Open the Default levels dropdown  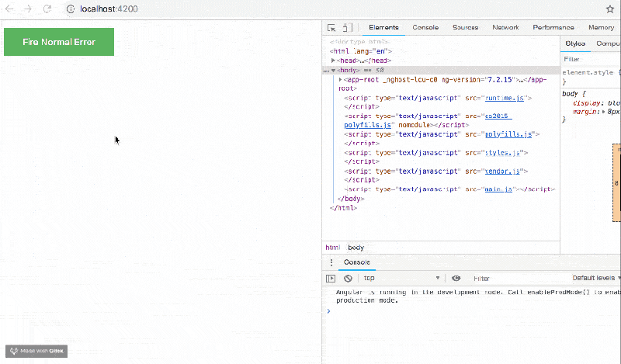coord(595,278)
